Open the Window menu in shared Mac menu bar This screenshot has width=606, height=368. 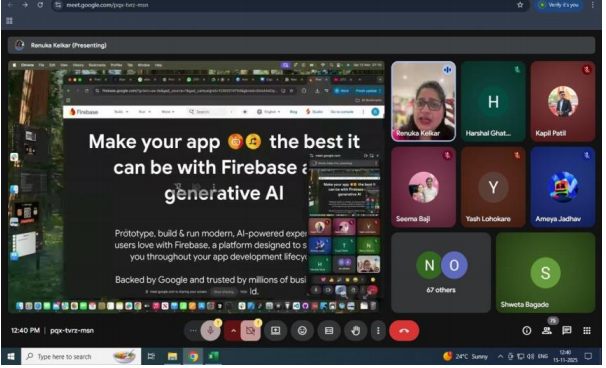[143, 66]
